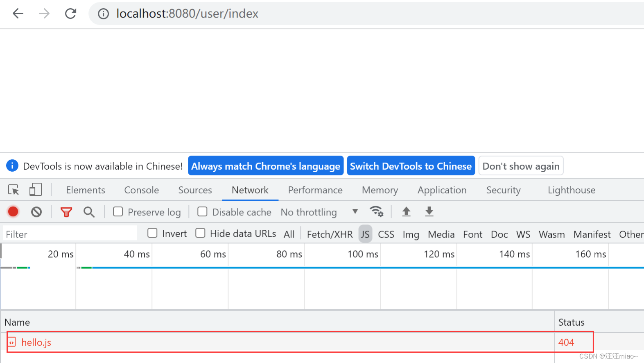Click the browser back arrow
Screen dimensions: 644x363
(18, 14)
